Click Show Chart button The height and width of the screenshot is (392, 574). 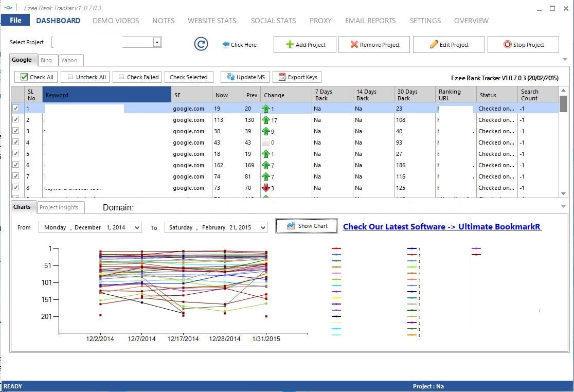(x=307, y=226)
